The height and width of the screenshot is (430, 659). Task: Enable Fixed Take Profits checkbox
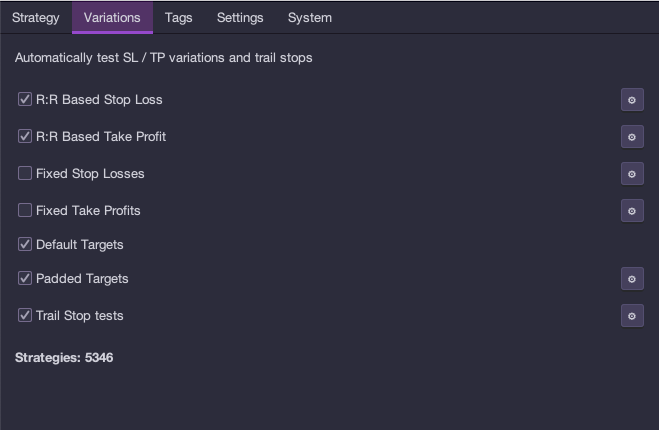(x=25, y=210)
